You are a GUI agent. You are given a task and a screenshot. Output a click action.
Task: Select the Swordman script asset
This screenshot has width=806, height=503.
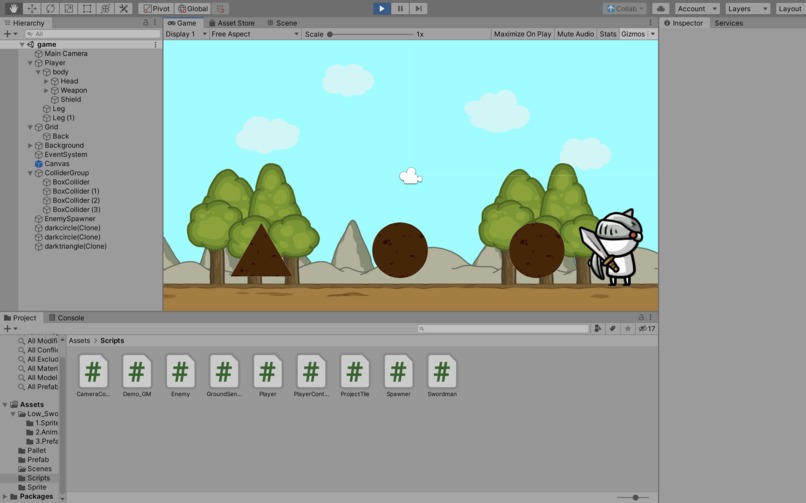click(x=442, y=376)
